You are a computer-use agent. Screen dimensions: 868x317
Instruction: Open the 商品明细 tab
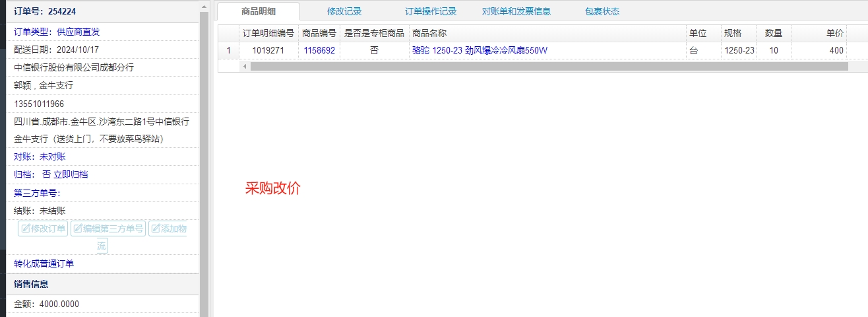coord(259,11)
